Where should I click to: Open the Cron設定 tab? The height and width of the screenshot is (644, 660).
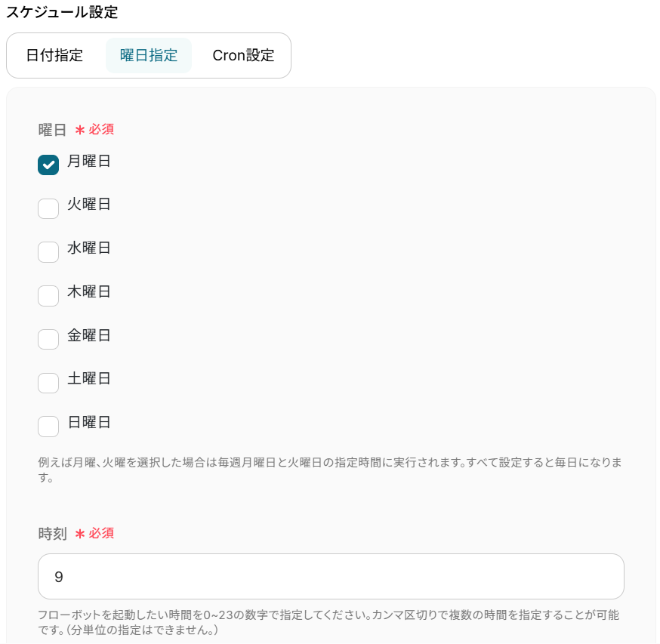pyautogui.click(x=243, y=55)
